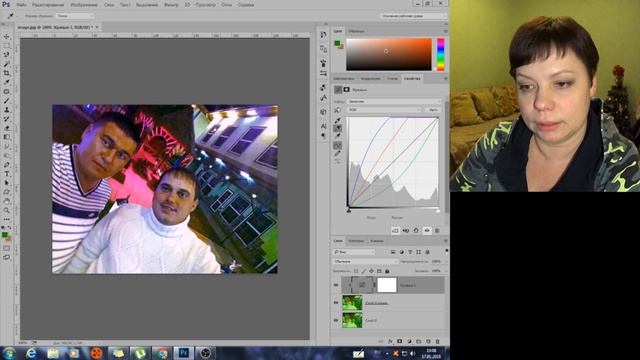Toggle visibility of the bottom layer
This screenshot has width=640, height=360.
coord(336,320)
